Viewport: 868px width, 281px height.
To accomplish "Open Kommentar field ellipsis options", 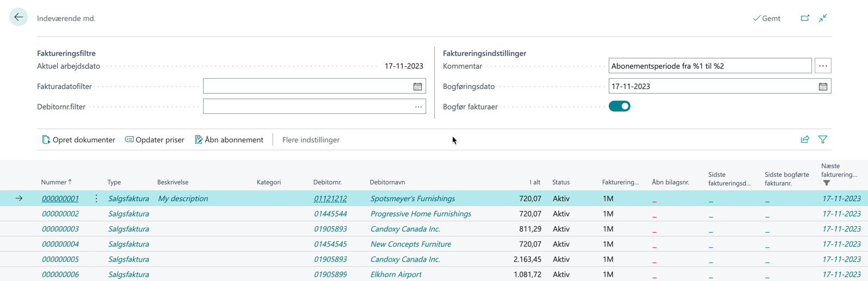I will 823,66.
